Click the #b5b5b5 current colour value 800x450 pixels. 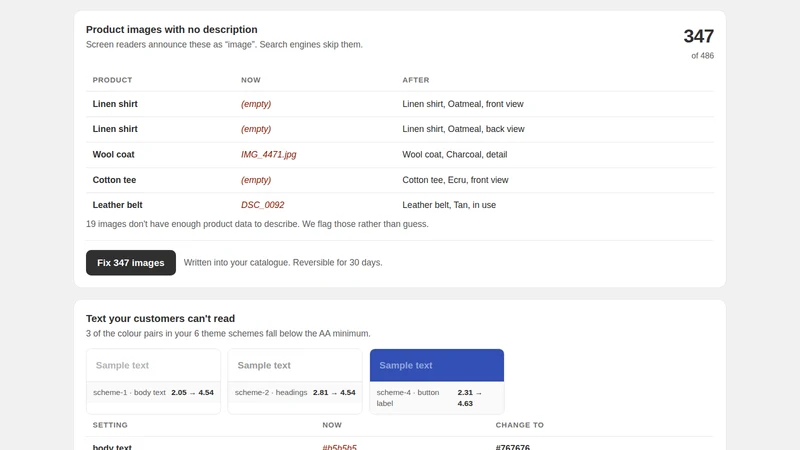click(x=339, y=447)
